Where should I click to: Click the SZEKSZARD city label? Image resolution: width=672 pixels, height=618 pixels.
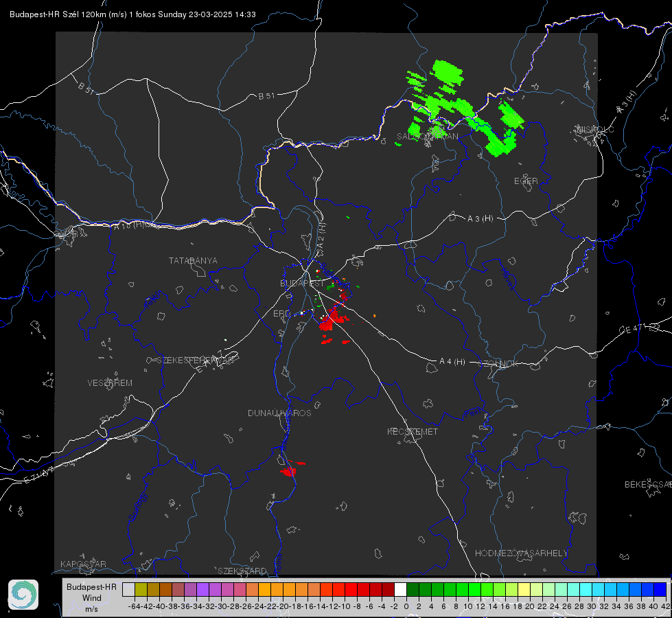pos(242,571)
